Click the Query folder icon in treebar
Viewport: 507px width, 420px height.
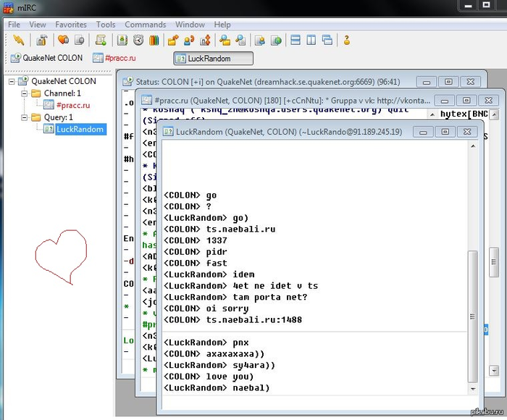(x=36, y=117)
